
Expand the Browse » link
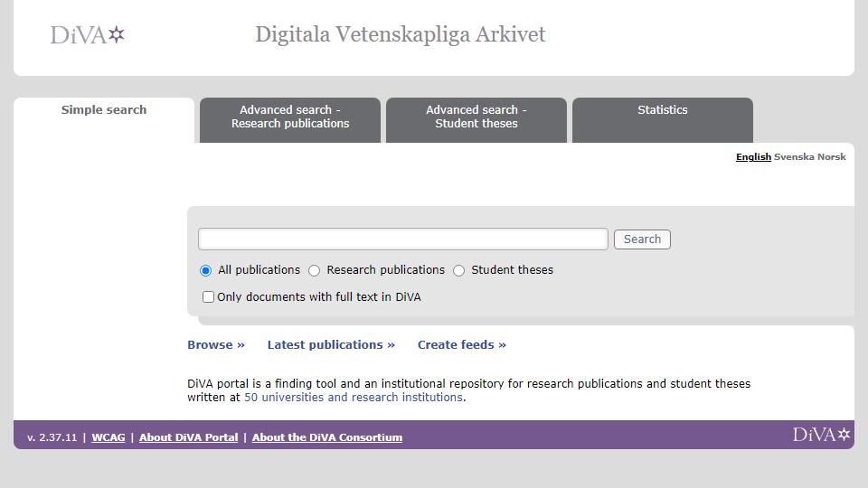click(x=216, y=344)
